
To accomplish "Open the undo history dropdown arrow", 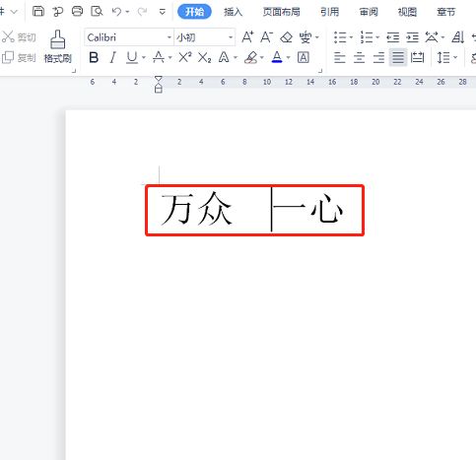I will 127,12.
